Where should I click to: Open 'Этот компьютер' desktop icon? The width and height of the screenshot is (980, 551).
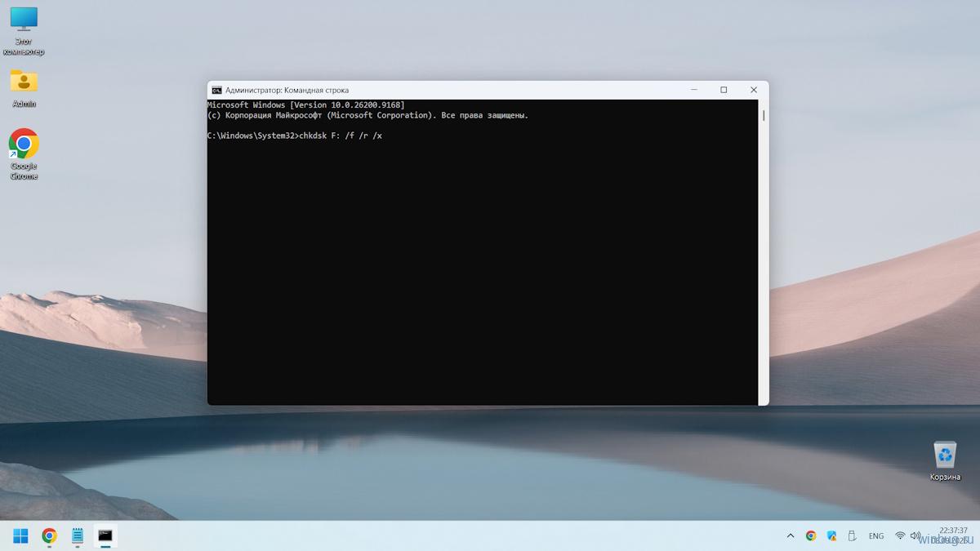point(24,31)
